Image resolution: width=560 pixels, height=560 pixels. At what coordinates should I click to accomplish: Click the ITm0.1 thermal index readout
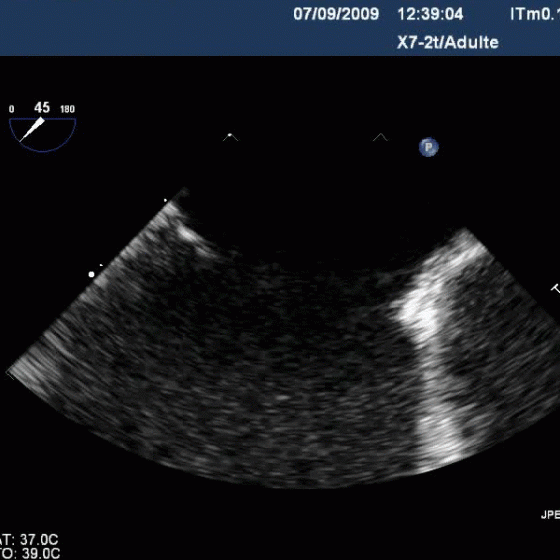535,14
